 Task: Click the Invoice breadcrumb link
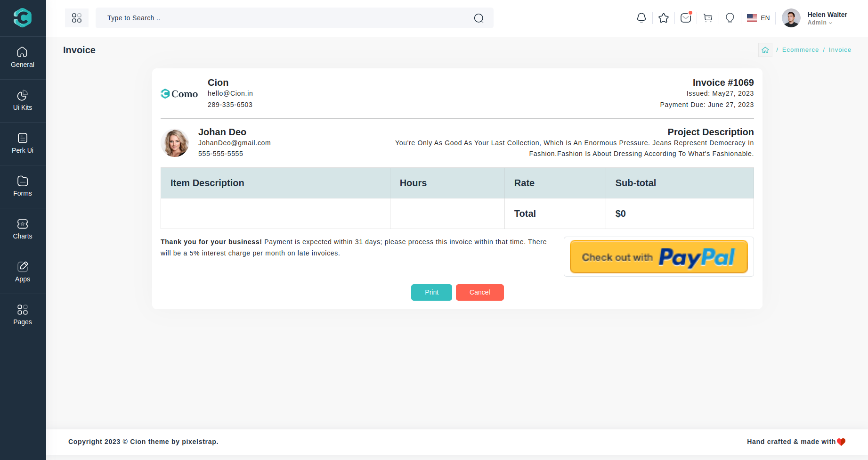click(x=840, y=50)
